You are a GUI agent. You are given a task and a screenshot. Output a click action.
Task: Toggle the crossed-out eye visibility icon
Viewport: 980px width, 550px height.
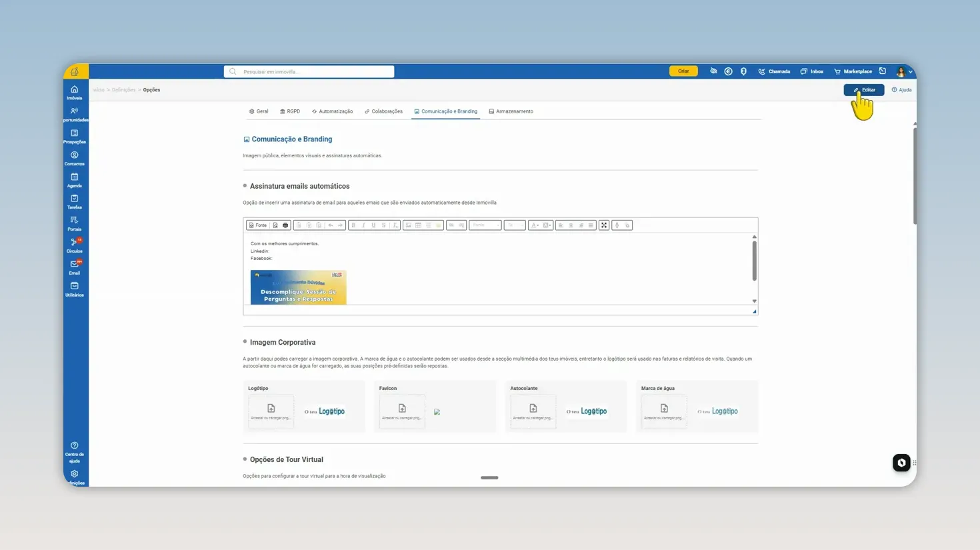pyautogui.click(x=713, y=71)
